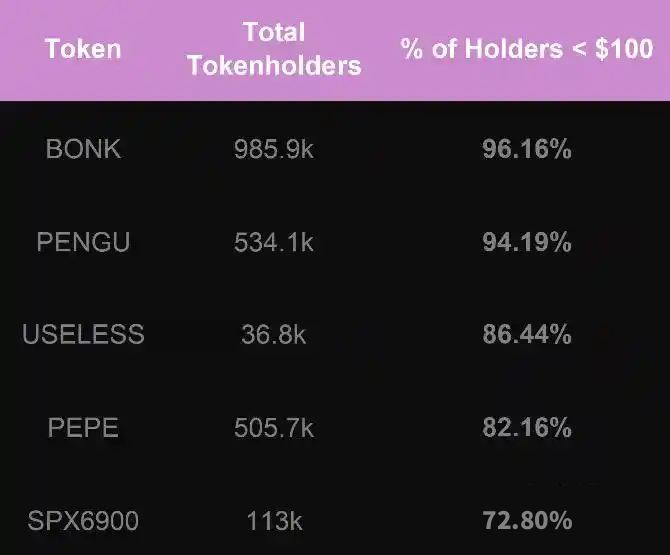Click the 82.16% holders percentage
Image resolution: width=670 pixels, height=555 pixels.
click(527, 428)
